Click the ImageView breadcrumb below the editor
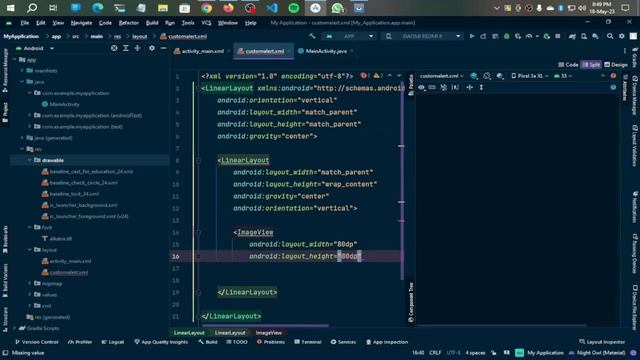640x360 pixels. (x=269, y=333)
